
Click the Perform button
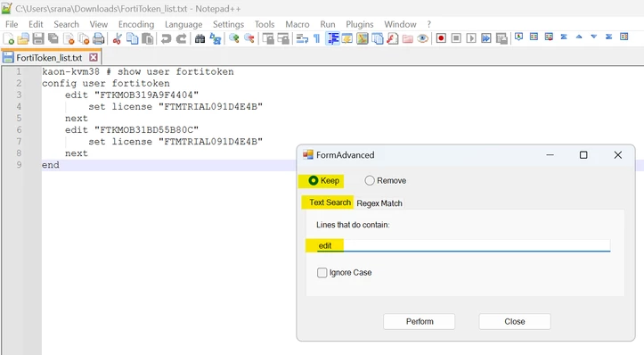coord(420,322)
